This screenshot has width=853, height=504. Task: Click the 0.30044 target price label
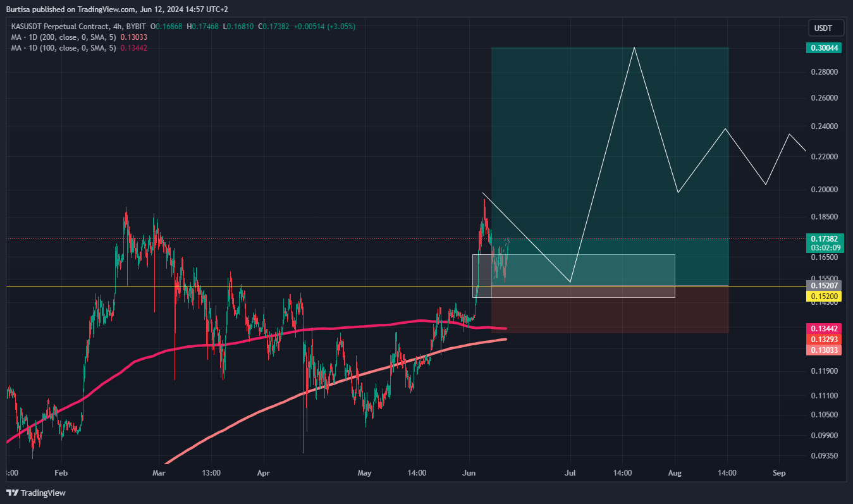823,48
